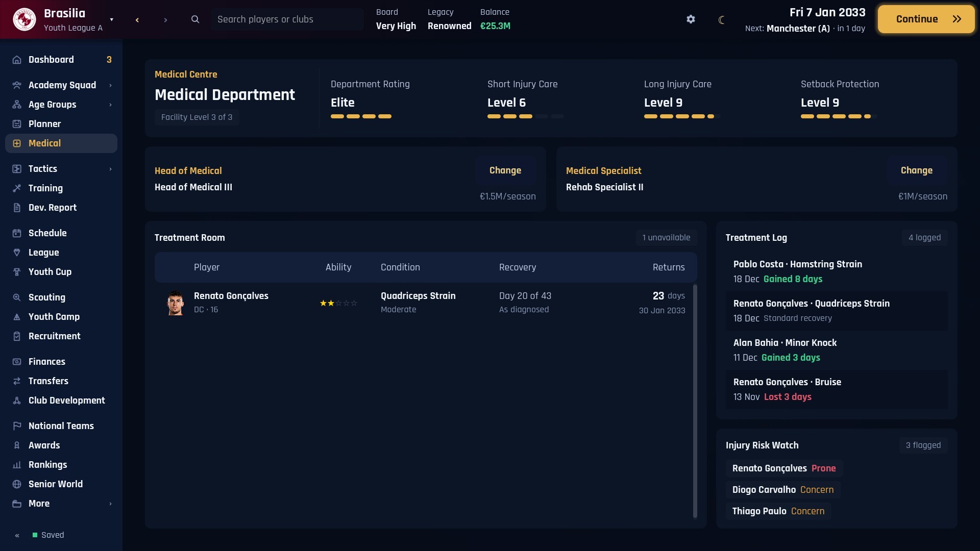Image resolution: width=980 pixels, height=551 pixels.
Task: Click the Schedule calendar icon
Action: point(17,233)
